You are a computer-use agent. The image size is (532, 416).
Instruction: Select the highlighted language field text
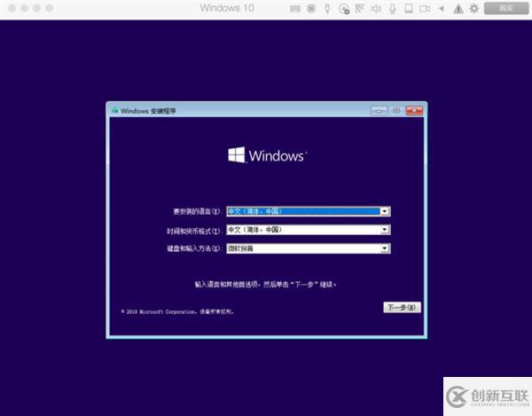[254, 211]
